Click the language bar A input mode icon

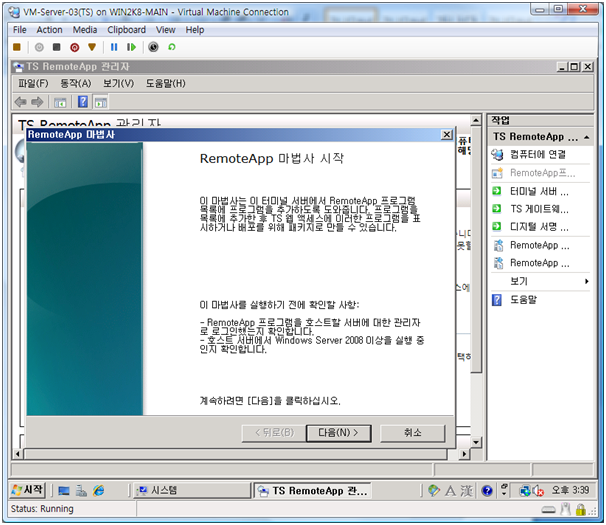pyautogui.click(x=450, y=491)
